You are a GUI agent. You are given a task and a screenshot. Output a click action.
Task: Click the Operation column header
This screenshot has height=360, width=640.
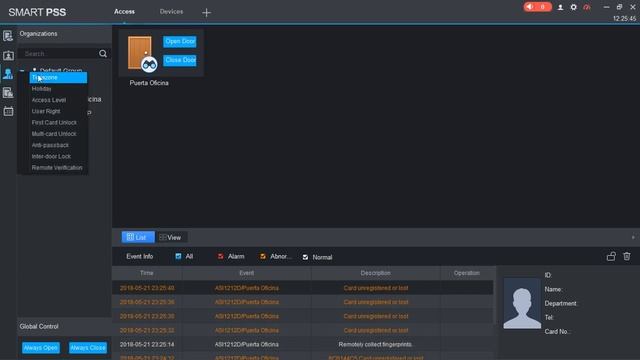[x=467, y=273]
